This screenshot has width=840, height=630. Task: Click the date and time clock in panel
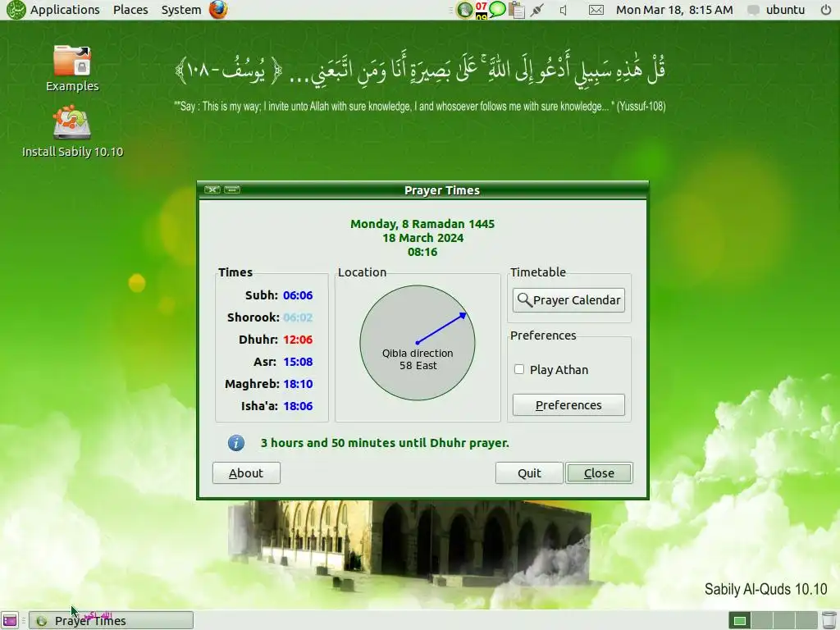[674, 10]
